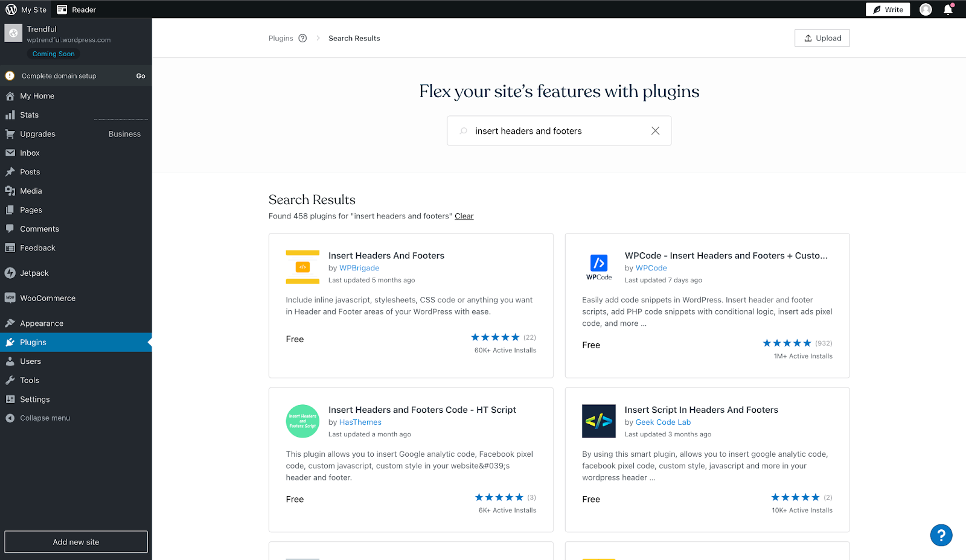Viewport: 966px width, 560px height.
Task: Click the Plugins breadcrumb link
Action: (281, 38)
